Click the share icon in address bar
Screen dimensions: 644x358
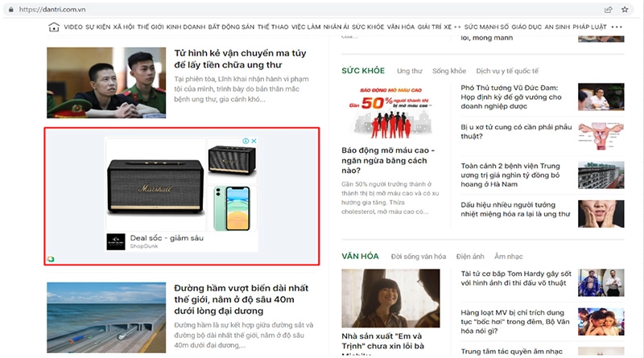pos(609,9)
